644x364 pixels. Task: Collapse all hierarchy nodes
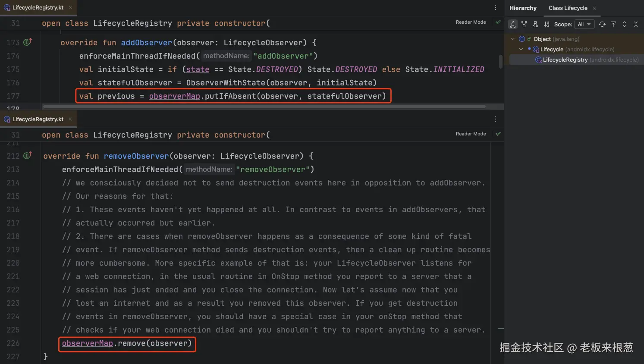(636, 24)
